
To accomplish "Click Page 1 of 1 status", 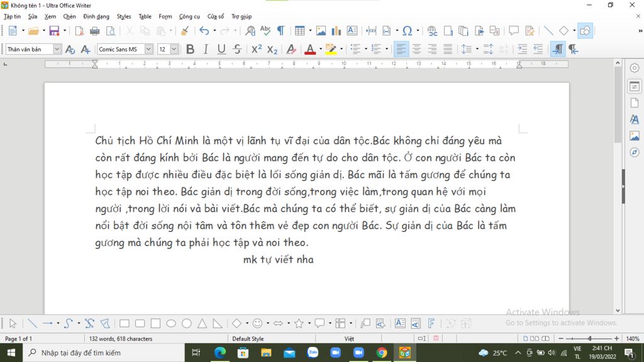I will pyautogui.click(x=18, y=339).
